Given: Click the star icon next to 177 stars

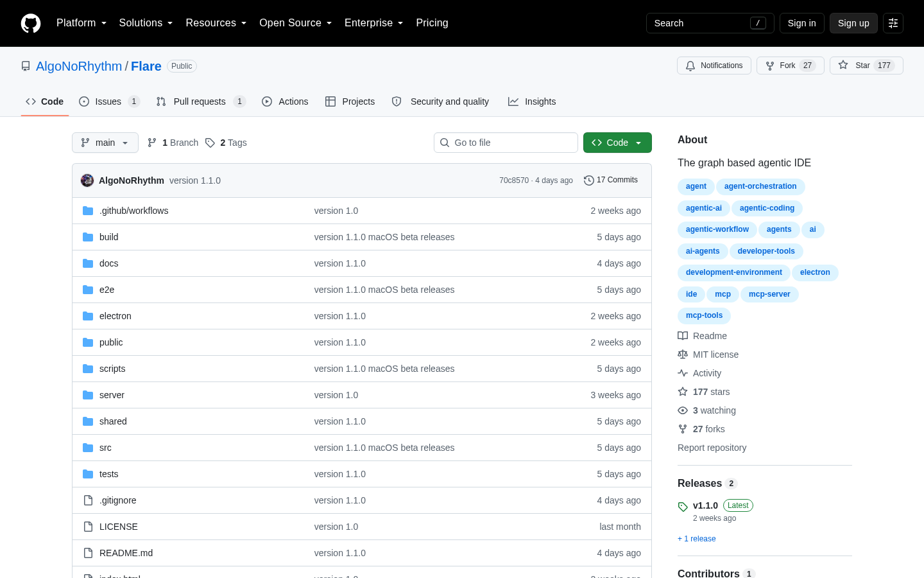Looking at the screenshot, I should click(x=683, y=392).
